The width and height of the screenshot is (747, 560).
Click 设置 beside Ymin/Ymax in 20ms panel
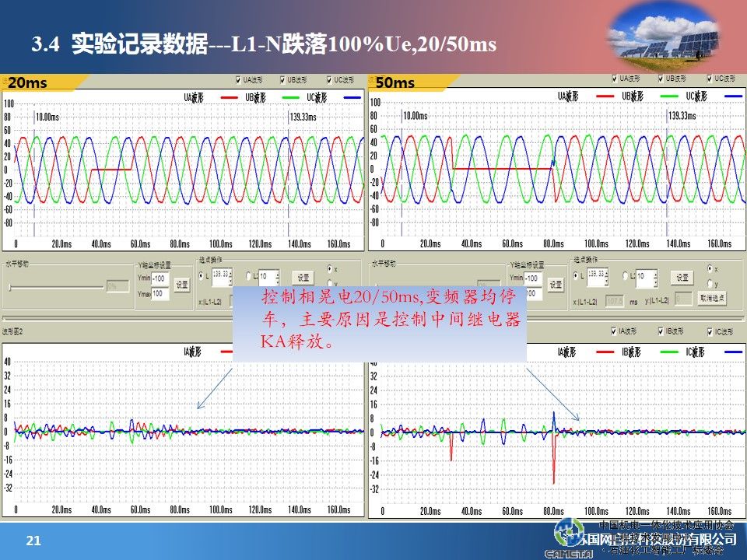[182, 285]
